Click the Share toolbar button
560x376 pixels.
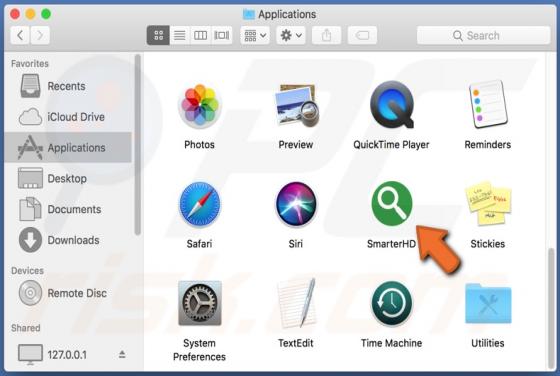[x=326, y=35]
